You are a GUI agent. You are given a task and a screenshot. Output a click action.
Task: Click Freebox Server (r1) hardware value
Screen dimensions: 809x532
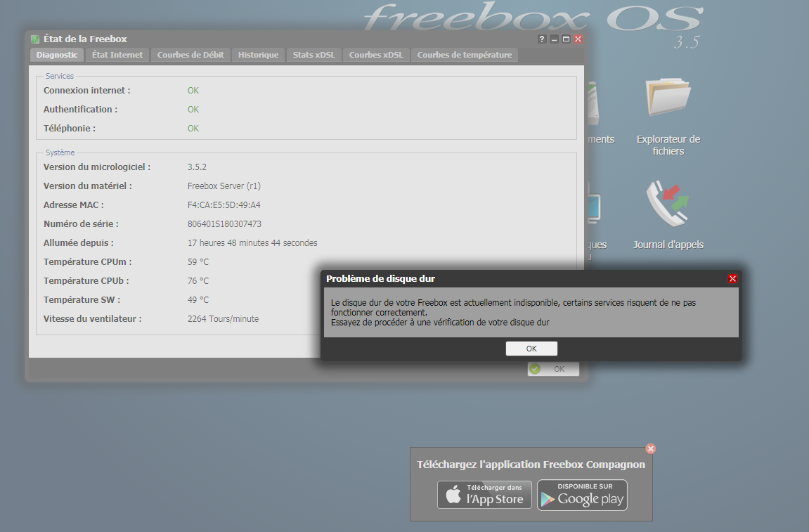coord(224,186)
